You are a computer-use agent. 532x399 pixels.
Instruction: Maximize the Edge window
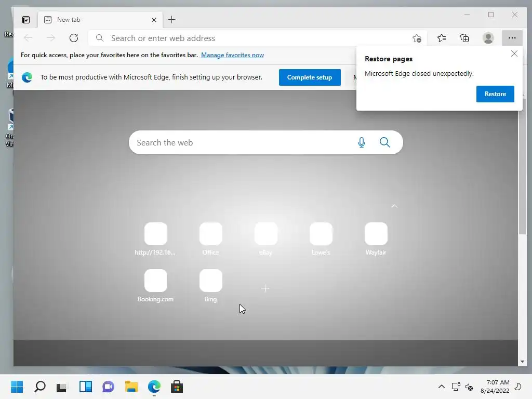click(491, 15)
